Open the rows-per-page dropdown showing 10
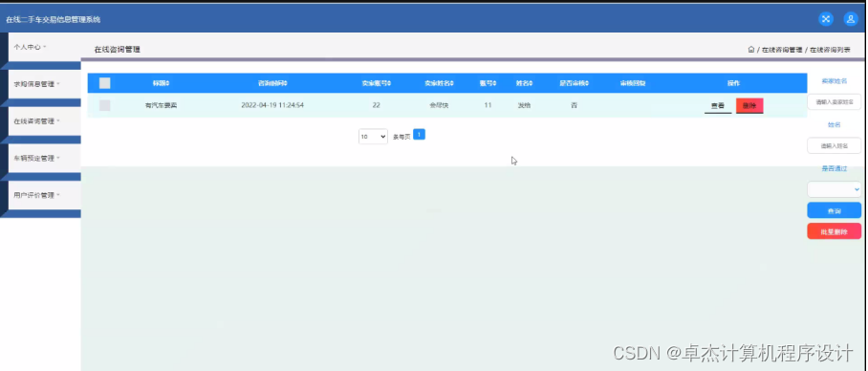 [373, 136]
